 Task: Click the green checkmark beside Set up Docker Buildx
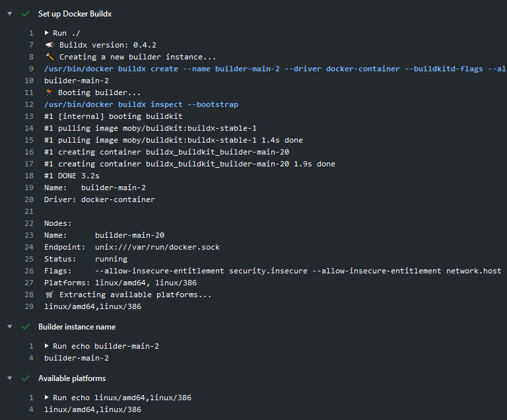click(26, 13)
